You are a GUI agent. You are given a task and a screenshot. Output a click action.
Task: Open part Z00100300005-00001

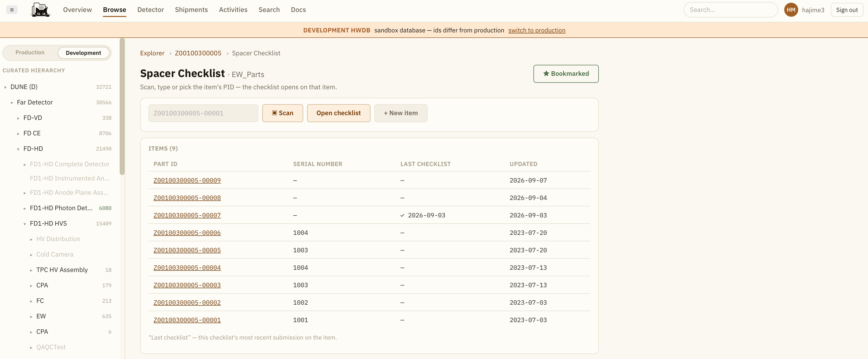pyautogui.click(x=187, y=320)
